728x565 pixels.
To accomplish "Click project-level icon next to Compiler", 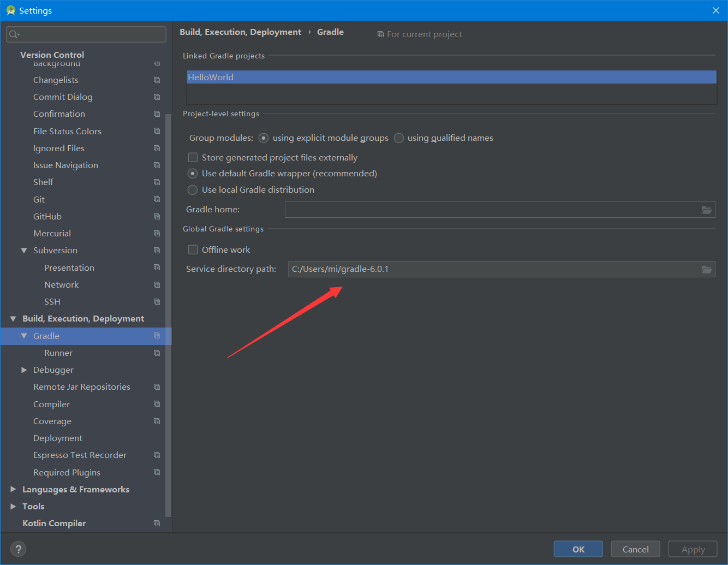I will click(x=157, y=404).
